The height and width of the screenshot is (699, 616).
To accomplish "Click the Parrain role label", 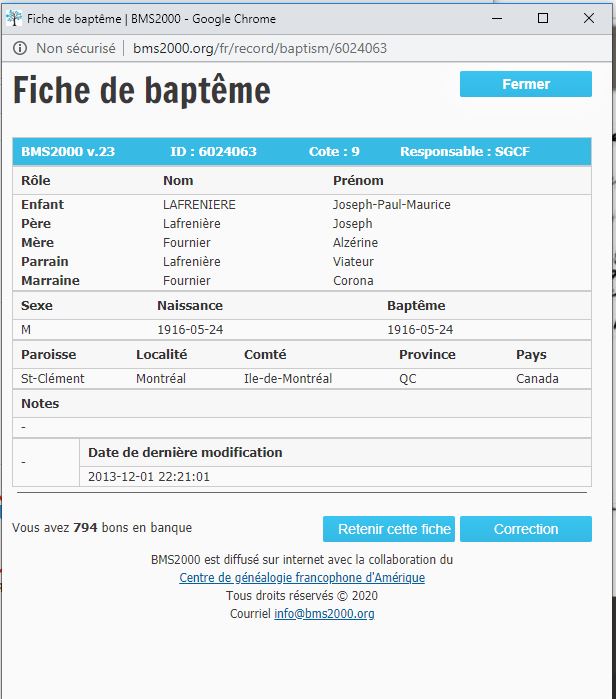I will coord(45,262).
